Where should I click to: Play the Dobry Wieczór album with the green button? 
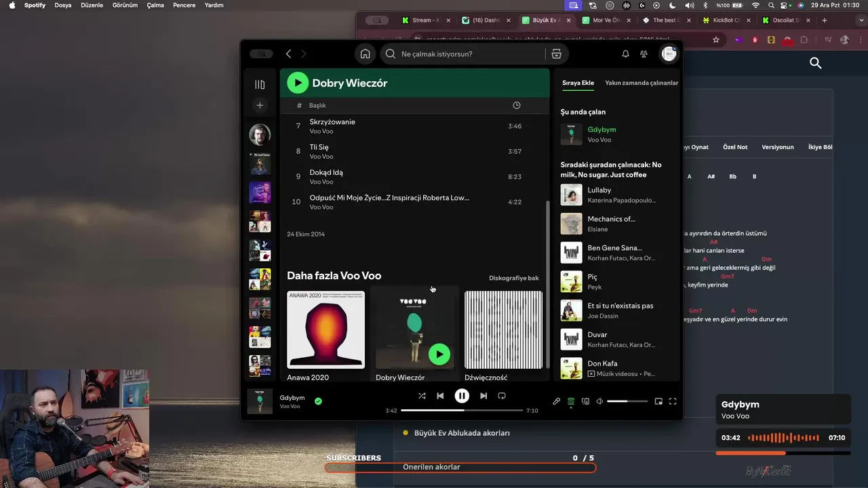[x=297, y=83]
